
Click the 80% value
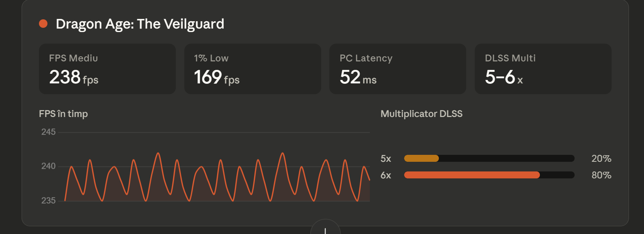pyautogui.click(x=601, y=175)
